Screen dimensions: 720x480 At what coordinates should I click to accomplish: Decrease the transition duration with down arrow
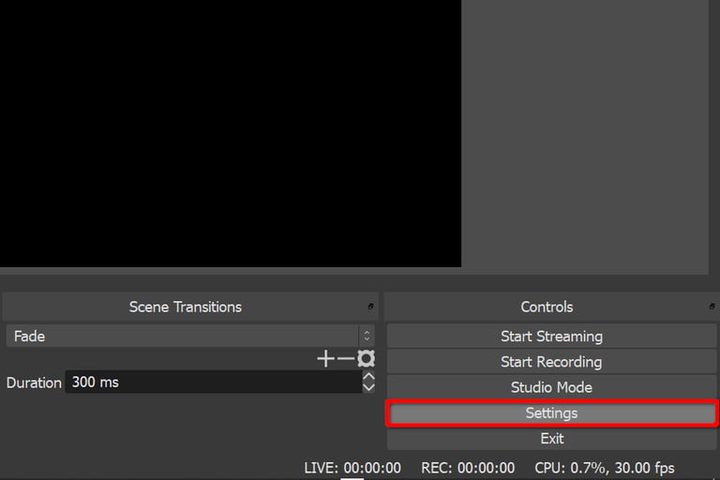coord(368,387)
